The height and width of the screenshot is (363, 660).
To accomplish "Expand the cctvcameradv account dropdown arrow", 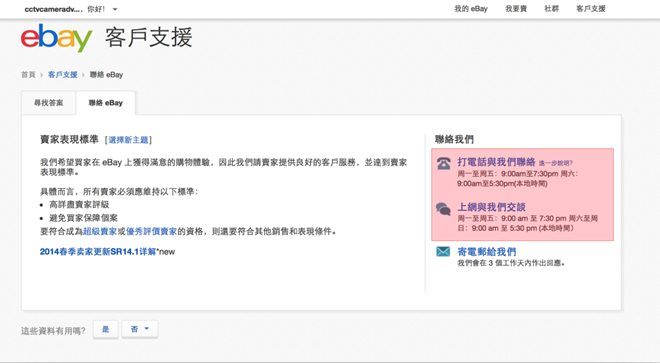I will pos(115,9).
